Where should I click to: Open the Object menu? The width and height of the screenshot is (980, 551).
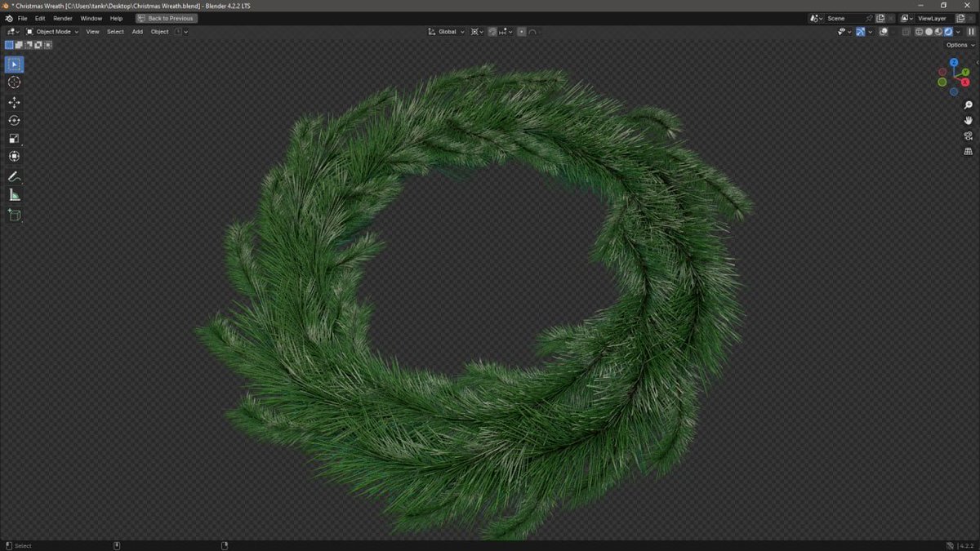coord(159,31)
